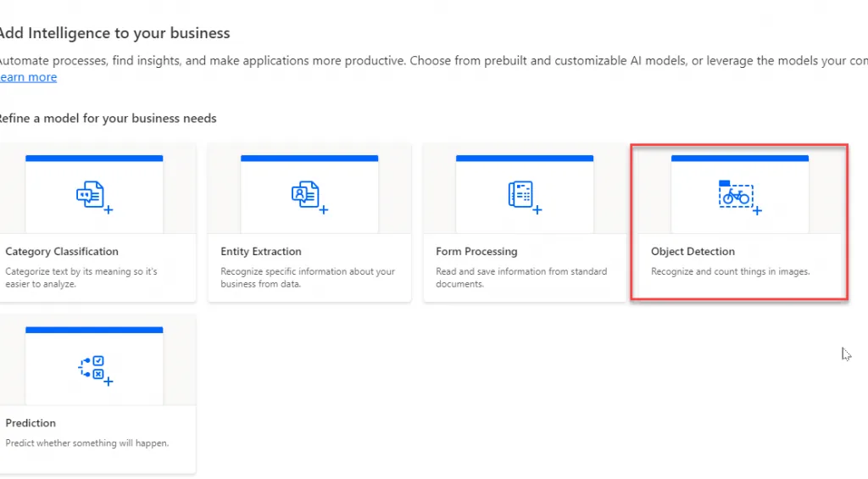868x479 pixels.
Task: Click the Category Classification document icon
Action: [92, 195]
